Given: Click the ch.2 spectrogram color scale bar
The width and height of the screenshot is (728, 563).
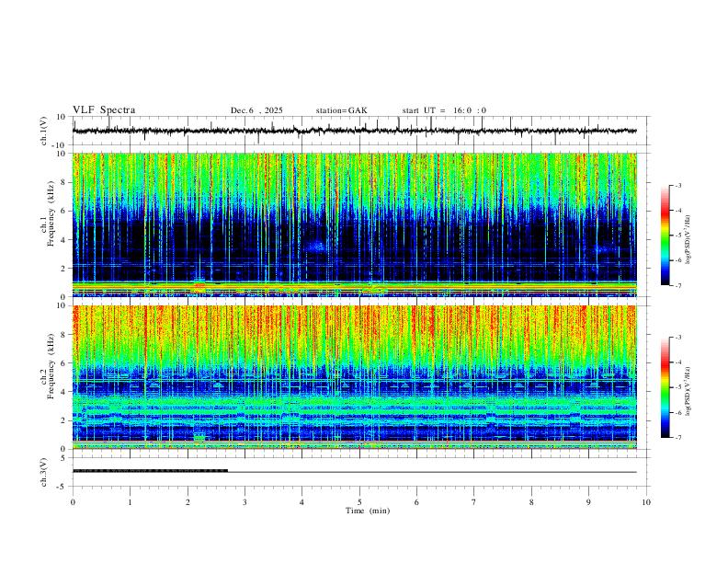Looking at the screenshot, I should tap(665, 387).
